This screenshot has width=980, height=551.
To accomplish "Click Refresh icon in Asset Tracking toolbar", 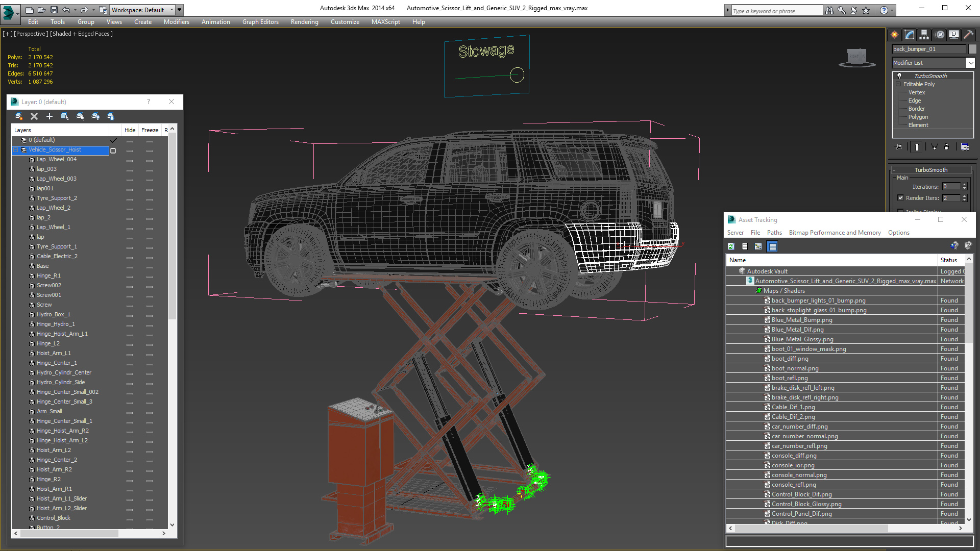I will coord(731,246).
